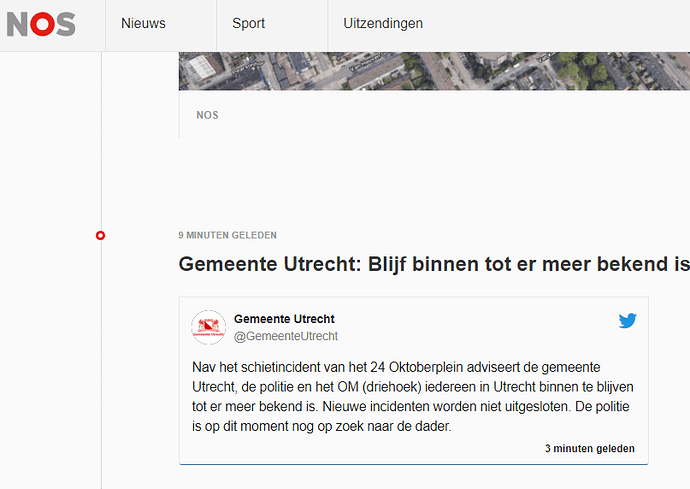This screenshot has height=489, width=690.
Task: Click headline 'Gemeente Utrecht: Blijf binnen'
Action: [x=434, y=264]
